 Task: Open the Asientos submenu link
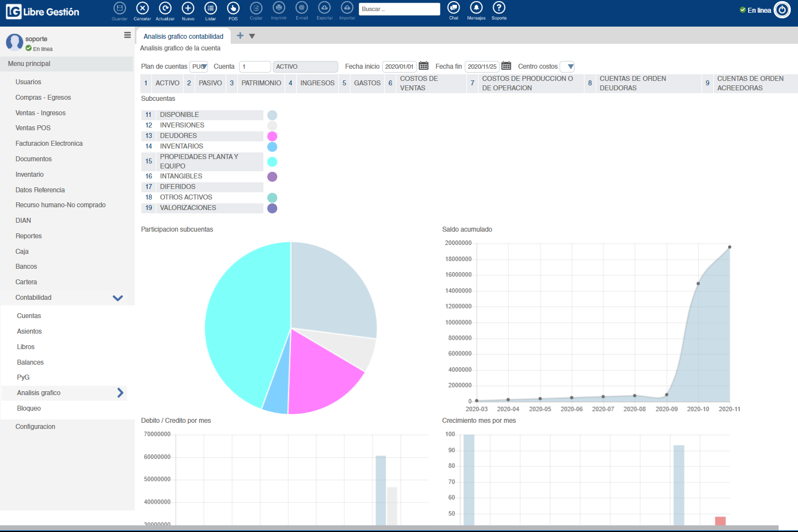(x=29, y=331)
